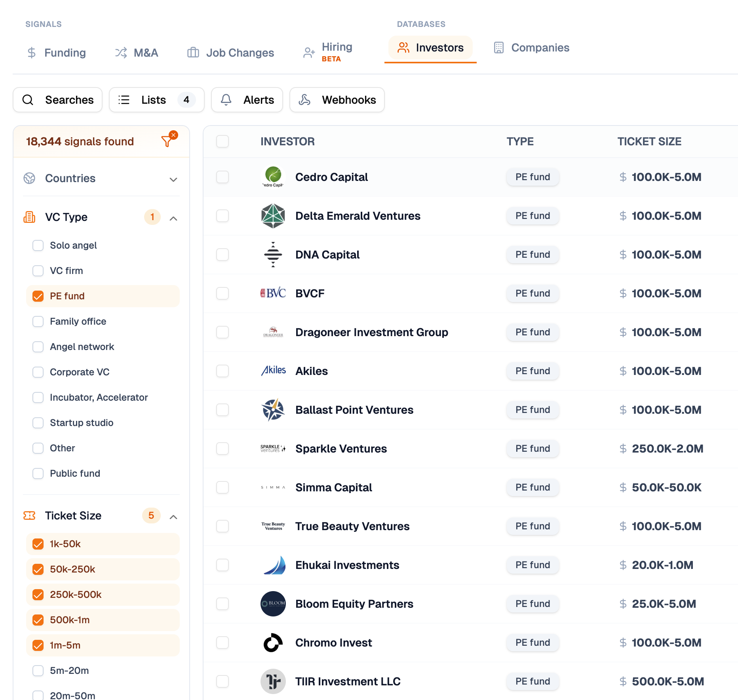
Task: Collapse the VC Type filter section
Action: point(173,218)
